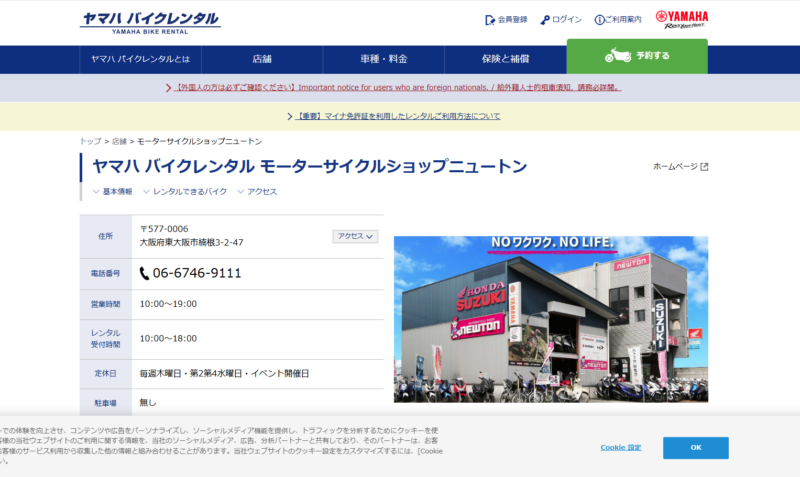Jump to レンタルできるバイク section anchor

click(185, 192)
